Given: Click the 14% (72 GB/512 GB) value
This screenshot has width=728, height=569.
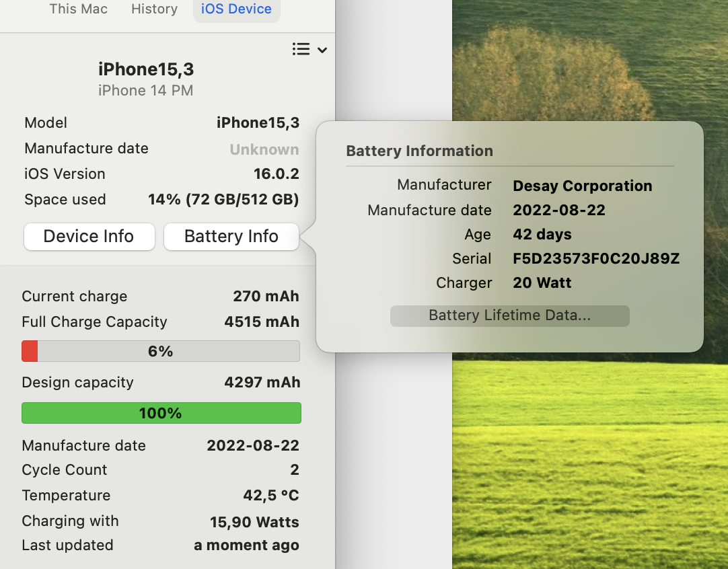Looking at the screenshot, I should (223, 200).
